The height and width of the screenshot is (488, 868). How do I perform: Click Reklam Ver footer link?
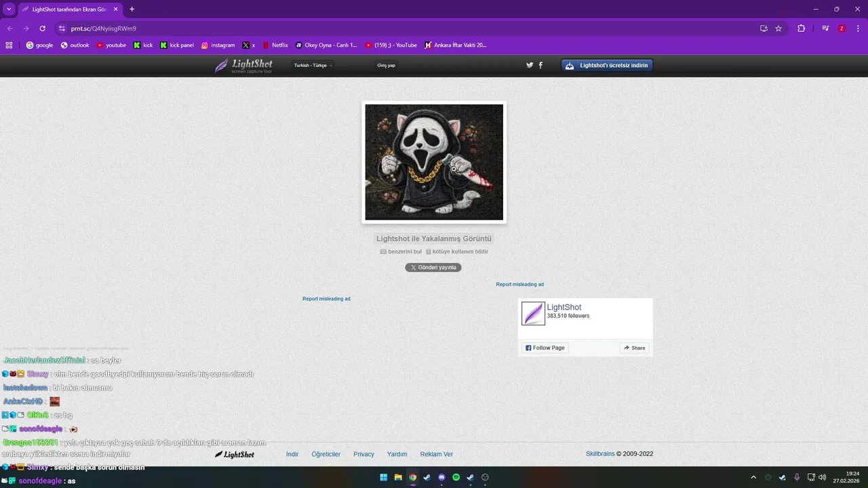(x=437, y=454)
